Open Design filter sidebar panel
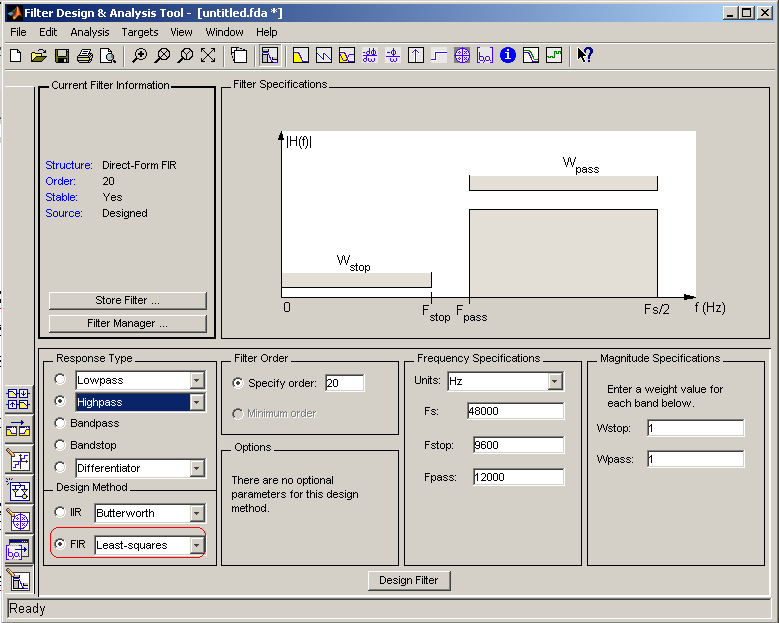This screenshot has height=623, width=779. click(18, 580)
